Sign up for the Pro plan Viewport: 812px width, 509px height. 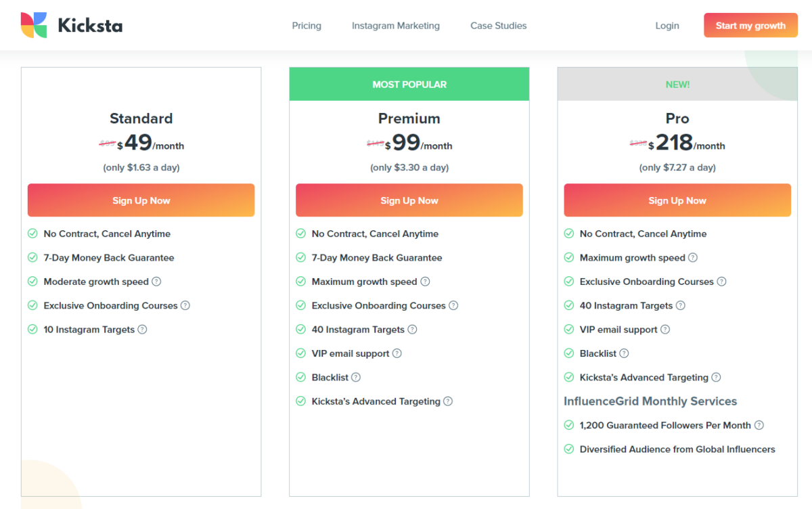point(677,200)
